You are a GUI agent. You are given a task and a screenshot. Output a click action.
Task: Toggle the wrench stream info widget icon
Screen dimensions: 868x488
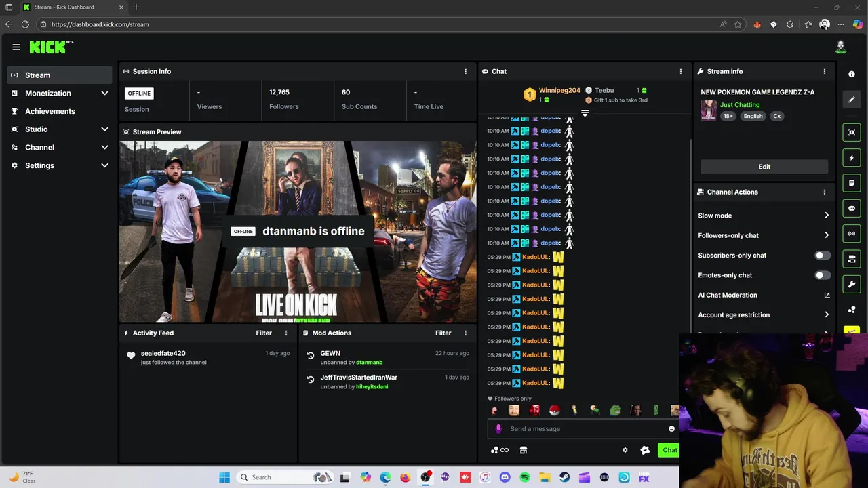pyautogui.click(x=852, y=284)
